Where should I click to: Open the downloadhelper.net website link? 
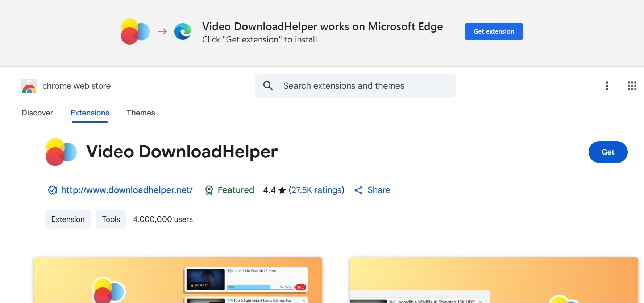[x=127, y=190]
